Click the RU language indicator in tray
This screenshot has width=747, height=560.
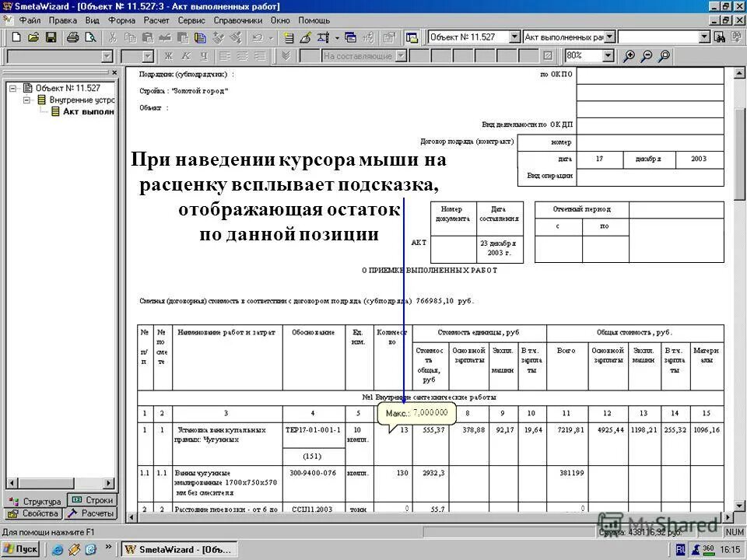click(x=680, y=550)
